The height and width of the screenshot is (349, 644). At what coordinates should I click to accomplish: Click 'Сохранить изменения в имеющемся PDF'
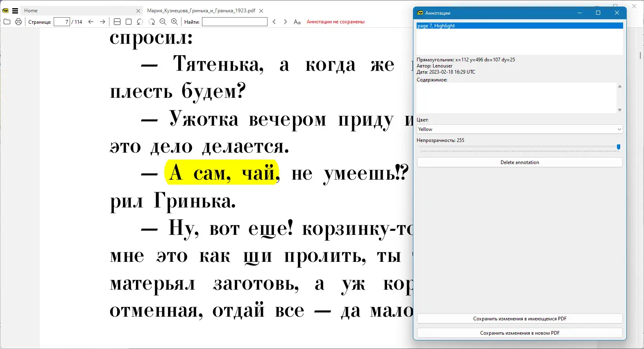click(x=520, y=319)
